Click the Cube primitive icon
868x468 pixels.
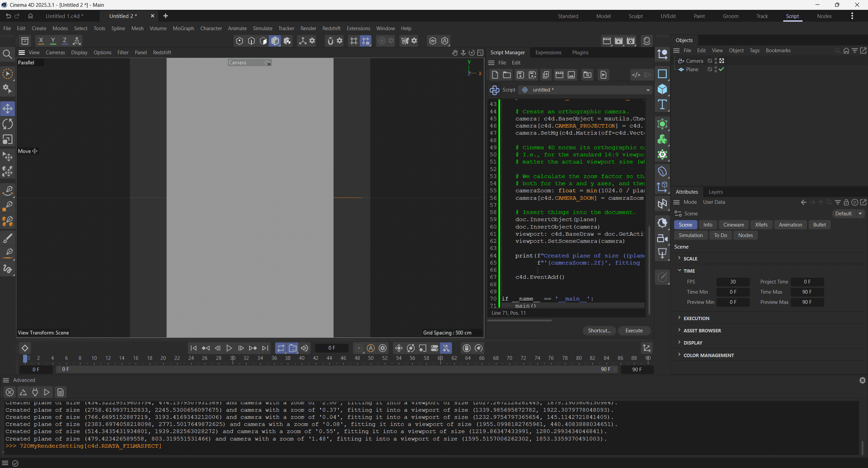click(662, 89)
